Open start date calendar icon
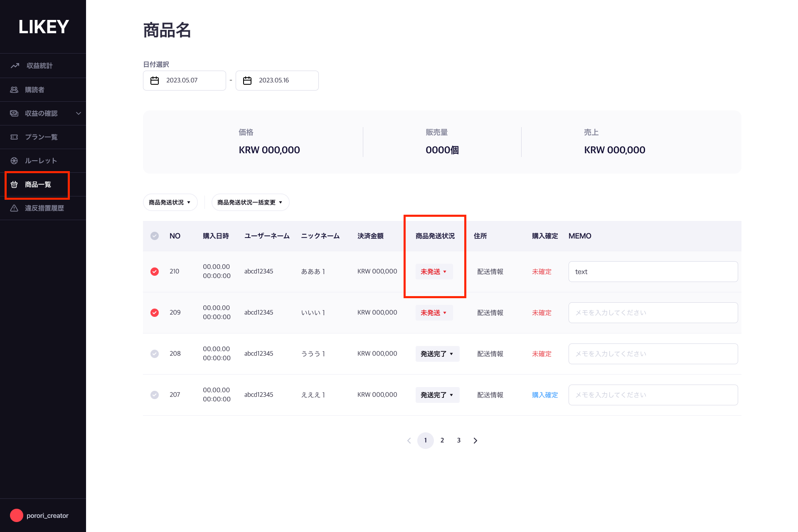Viewport: 798px width, 532px height. (155, 81)
